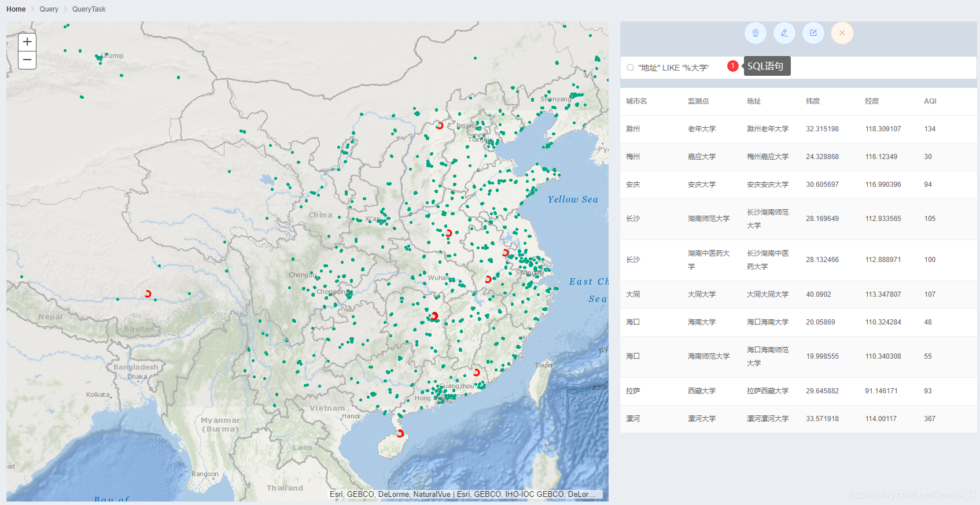The image size is (980, 505).
Task: Click the 城市名 column header
Action: pyautogui.click(x=636, y=101)
